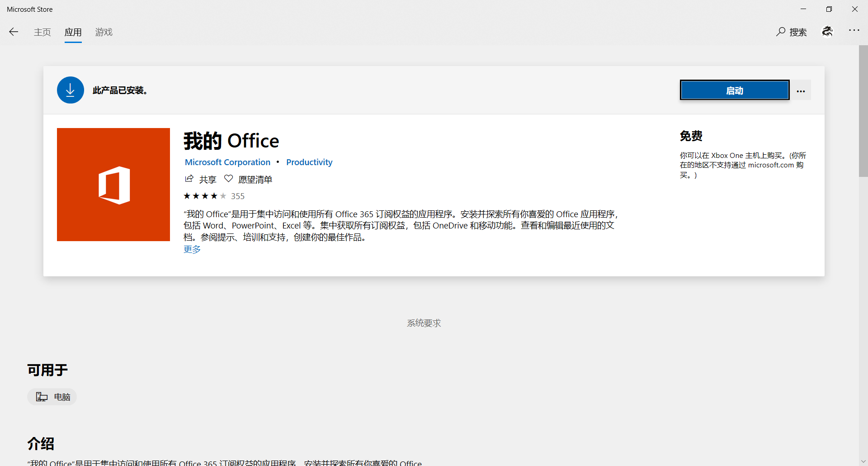This screenshot has width=868, height=466.
Task: Open search (搜索) in the header
Action: tap(792, 32)
